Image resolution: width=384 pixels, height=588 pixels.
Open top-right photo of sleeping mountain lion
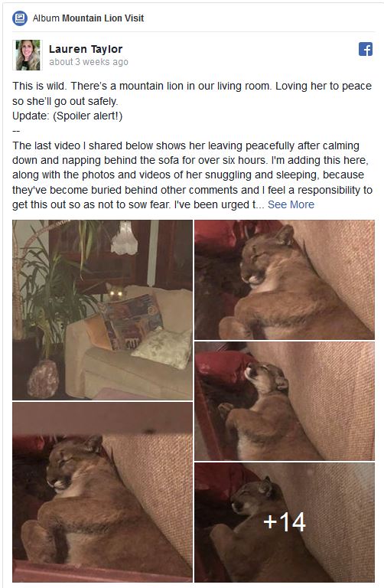285,279
